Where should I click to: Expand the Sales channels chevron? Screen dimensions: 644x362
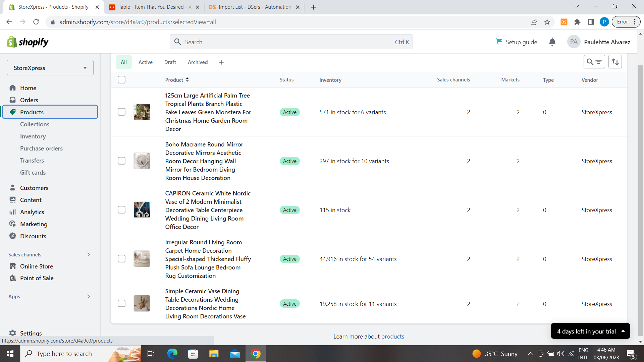(89, 254)
